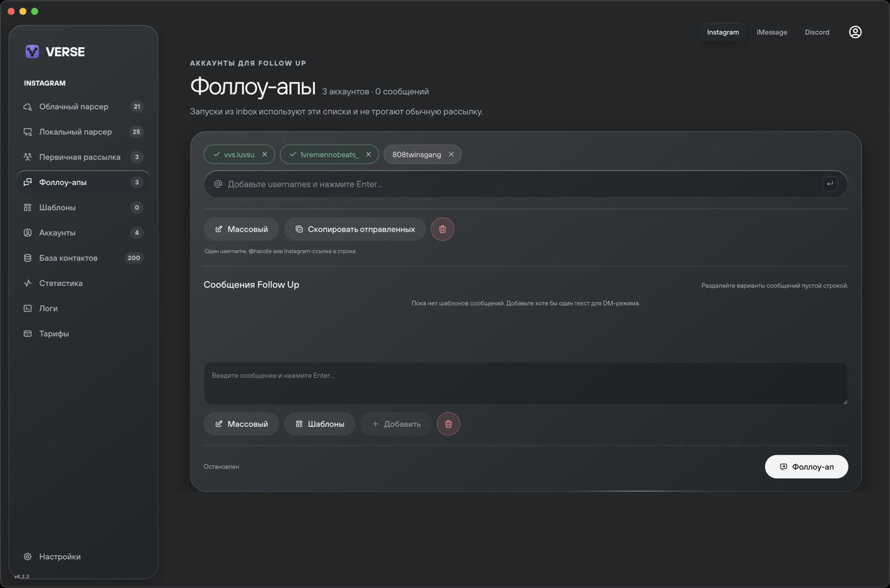The height and width of the screenshot is (588, 890).
Task: Delete messages with red trash icon beside Добавить
Action: (449, 424)
